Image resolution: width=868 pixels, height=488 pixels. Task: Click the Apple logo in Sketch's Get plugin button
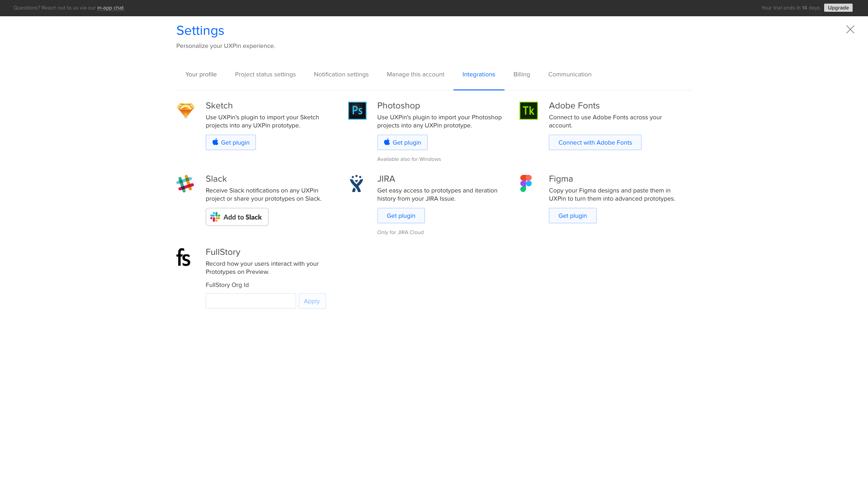215,142
